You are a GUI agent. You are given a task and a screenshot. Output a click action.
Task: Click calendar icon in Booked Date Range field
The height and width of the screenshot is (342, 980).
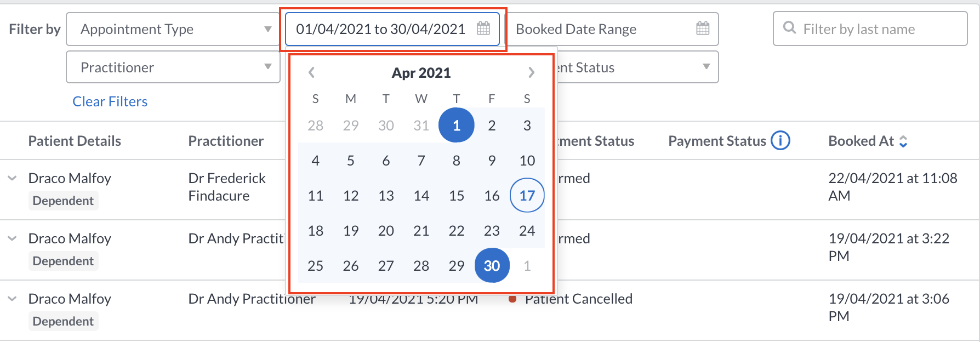[x=703, y=29]
